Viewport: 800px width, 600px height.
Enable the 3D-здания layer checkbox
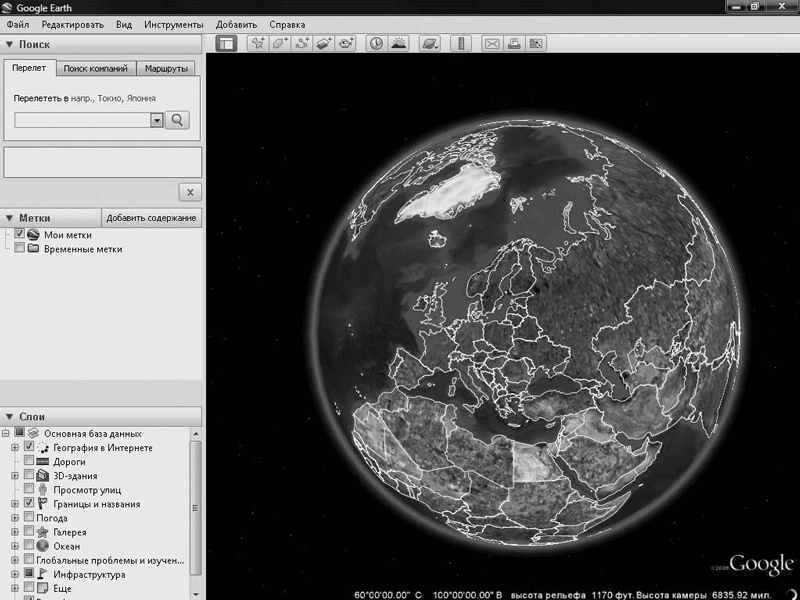29,474
